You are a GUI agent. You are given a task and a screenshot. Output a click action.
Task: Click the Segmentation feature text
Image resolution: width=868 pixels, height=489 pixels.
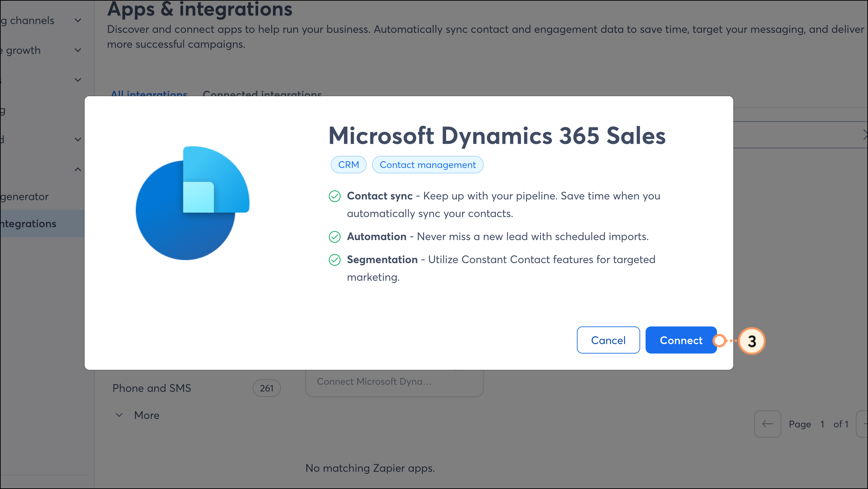pyautogui.click(x=501, y=268)
